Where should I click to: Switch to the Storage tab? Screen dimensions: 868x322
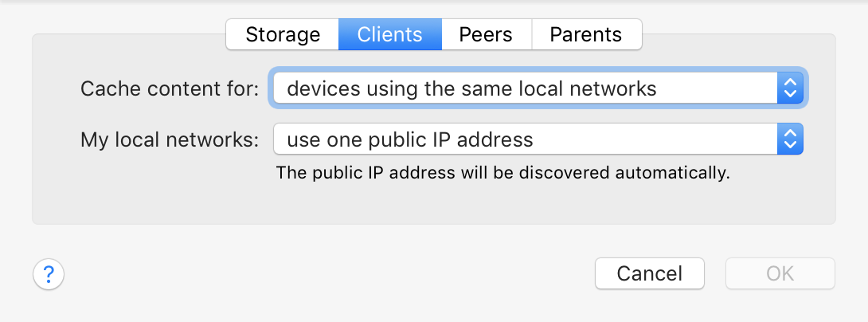coord(283,34)
